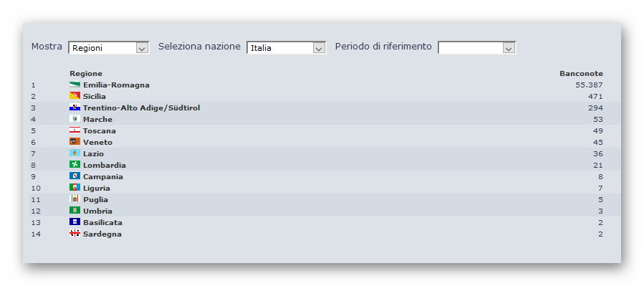Click the Veneto flag icon
This screenshot has height=286, width=644.
click(75, 142)
